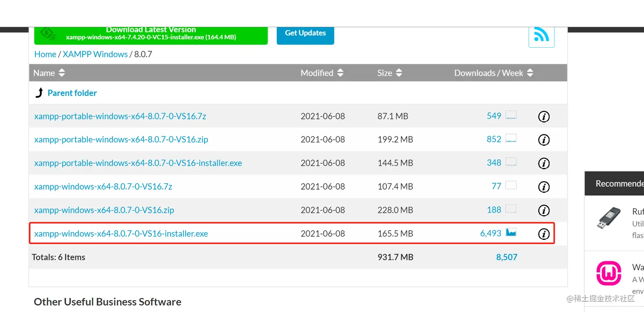Open info icon for xampp-portable-windows-x64-8.0.7-0-VS16.7z
This screenshot has width=644, height=312.
point(544,116)
